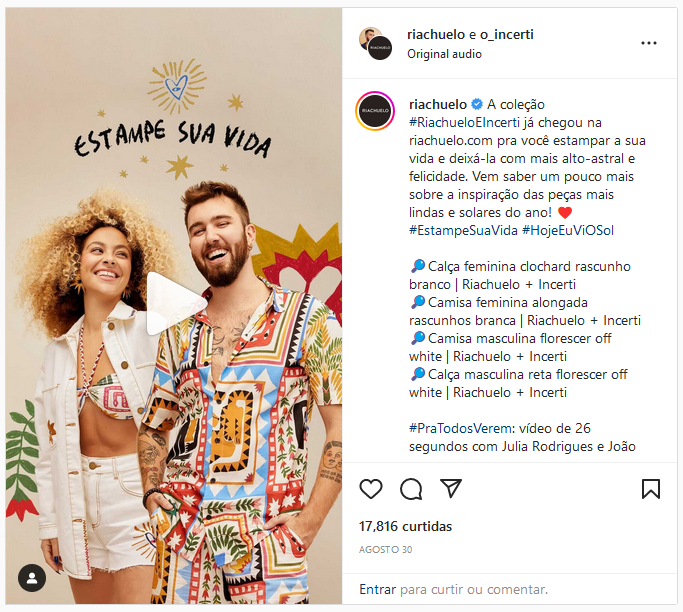Play the video with the play button
Screen dimensions: 683x612
click(174, 304)
